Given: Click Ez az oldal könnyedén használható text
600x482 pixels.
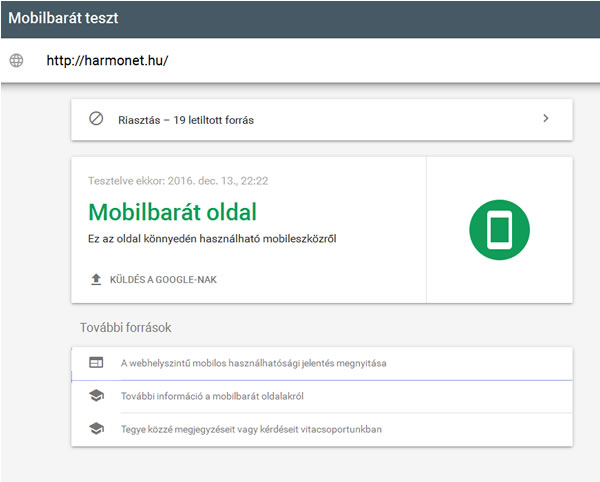Looking at the screenshot, I should click(x=212, y=239).
